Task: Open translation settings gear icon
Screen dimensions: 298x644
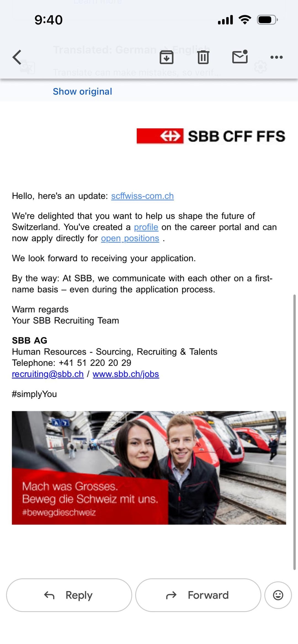Action: pyautogui.click(x=260, y=67)
